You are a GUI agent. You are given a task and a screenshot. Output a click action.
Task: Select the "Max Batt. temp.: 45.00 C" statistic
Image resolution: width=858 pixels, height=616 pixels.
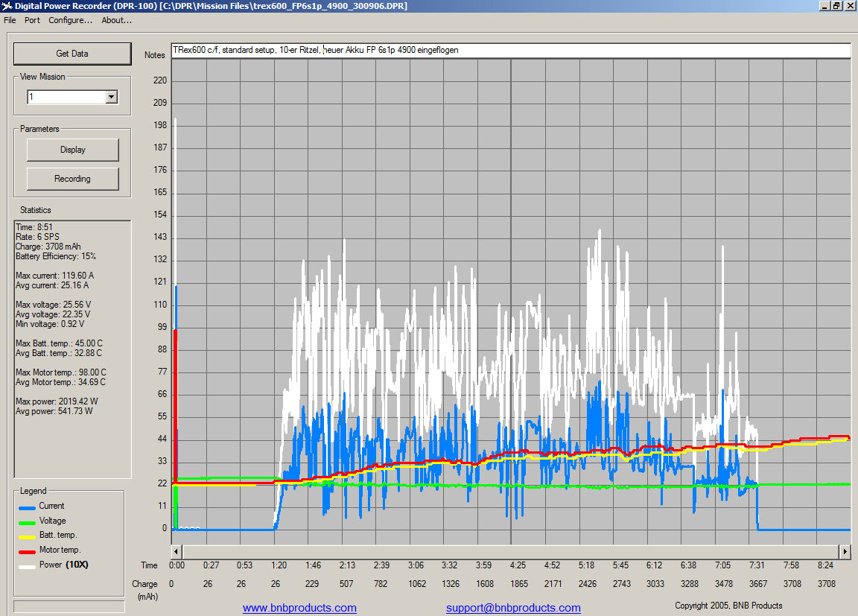click(59, 343)
